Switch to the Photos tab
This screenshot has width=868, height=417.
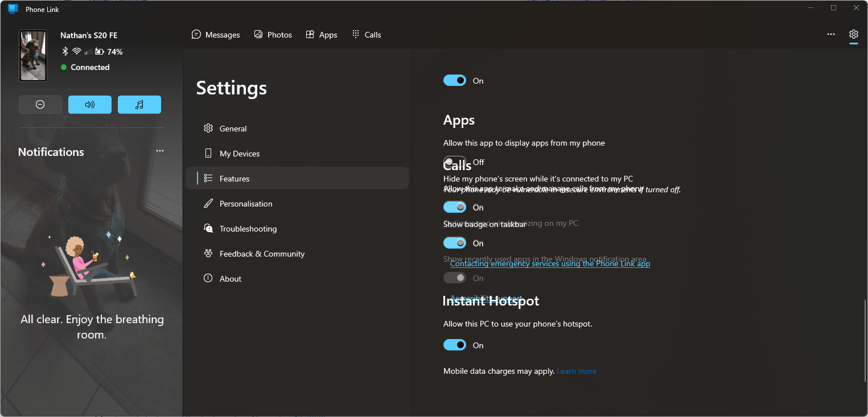[273, 35]
